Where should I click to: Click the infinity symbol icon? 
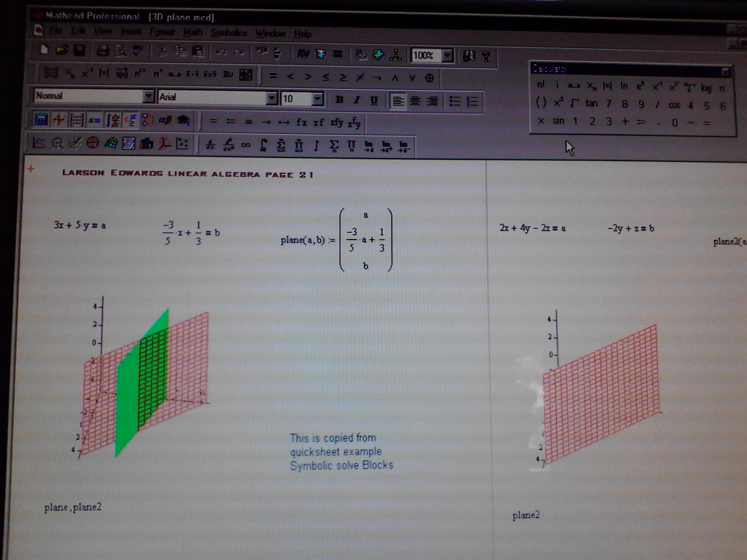[246, 145]
